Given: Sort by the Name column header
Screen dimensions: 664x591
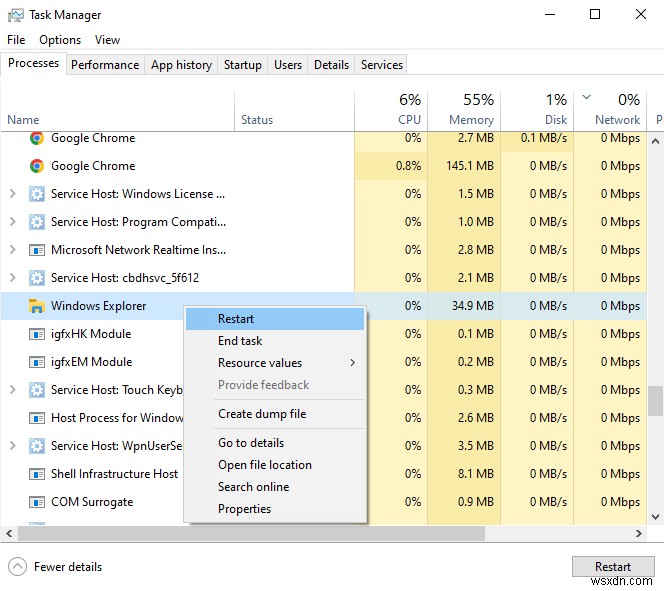Looking at the screenshot, I should pyautogui.click(x=118, y=110).
